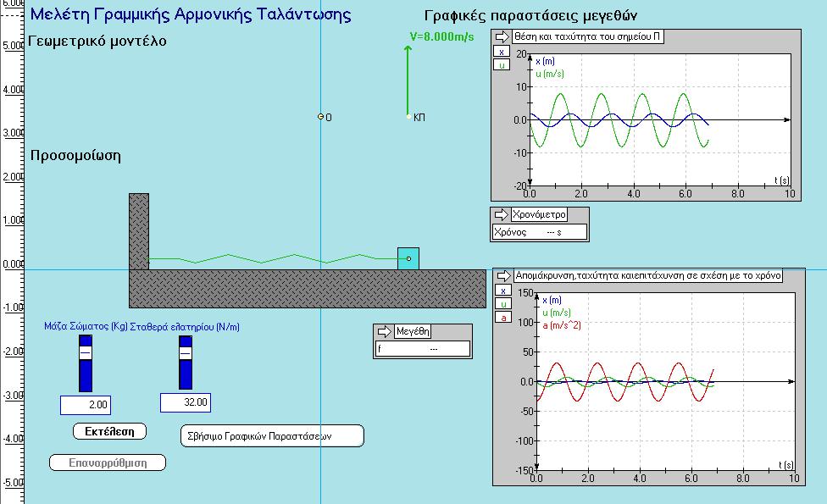Click the spring constant field showing 32.00
827x504 pixels.
point(186,402)
